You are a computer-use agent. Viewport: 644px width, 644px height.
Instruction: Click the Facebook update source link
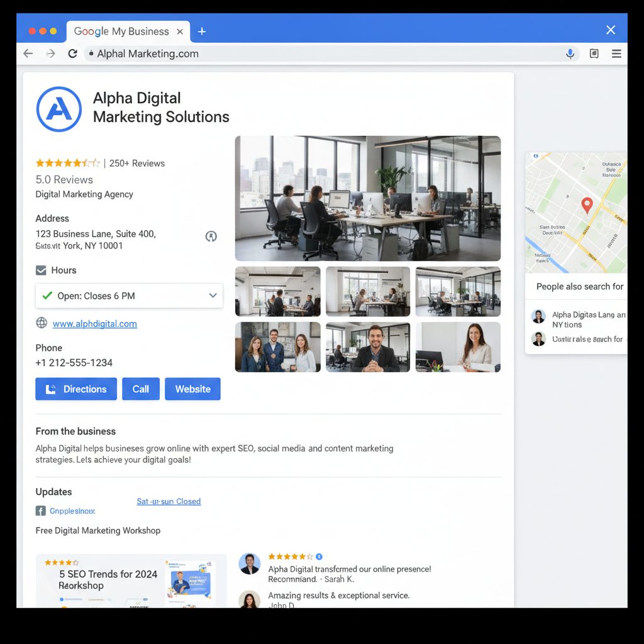72,511
